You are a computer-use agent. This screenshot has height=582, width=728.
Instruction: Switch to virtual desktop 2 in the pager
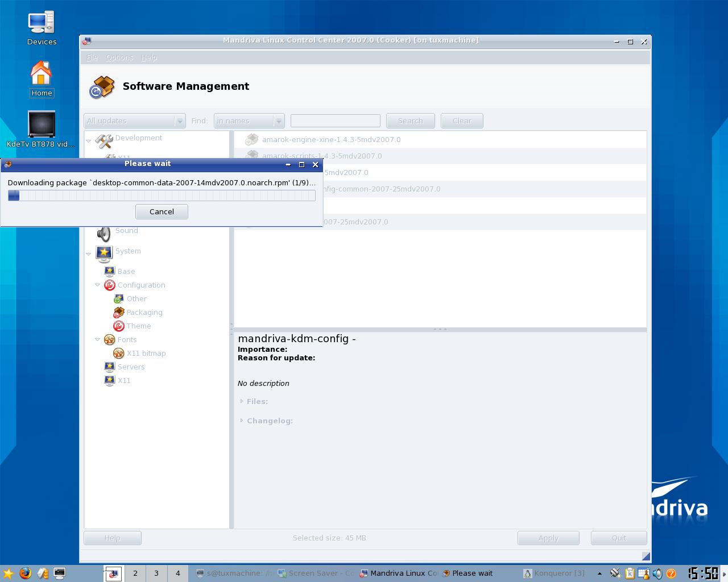(135, 573)
